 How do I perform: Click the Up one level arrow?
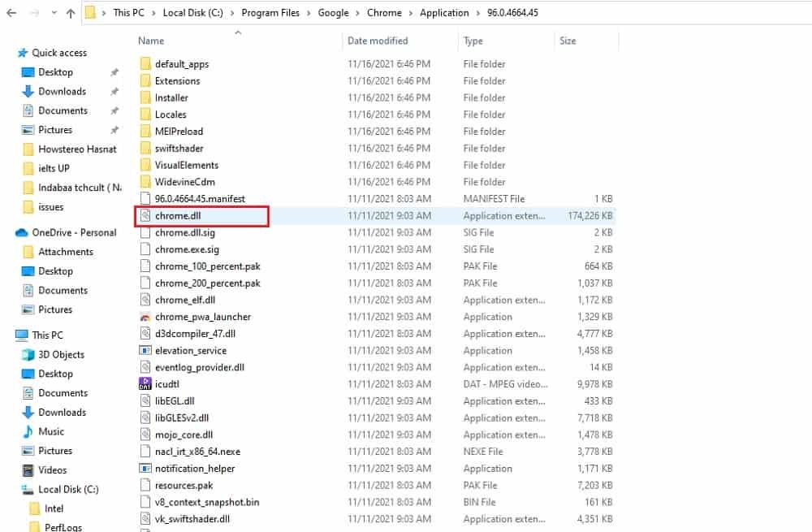(71, 14)
